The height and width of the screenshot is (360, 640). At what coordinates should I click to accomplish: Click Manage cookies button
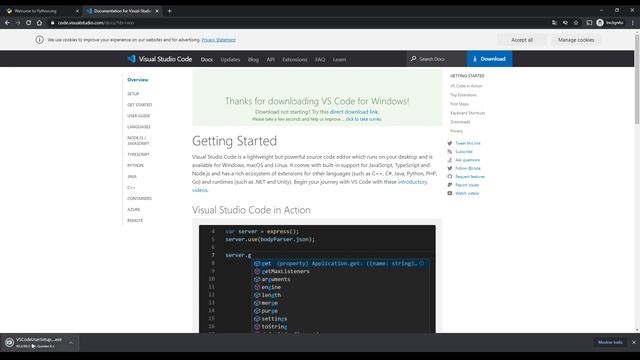pyautogui.click(x=576, y=40)
